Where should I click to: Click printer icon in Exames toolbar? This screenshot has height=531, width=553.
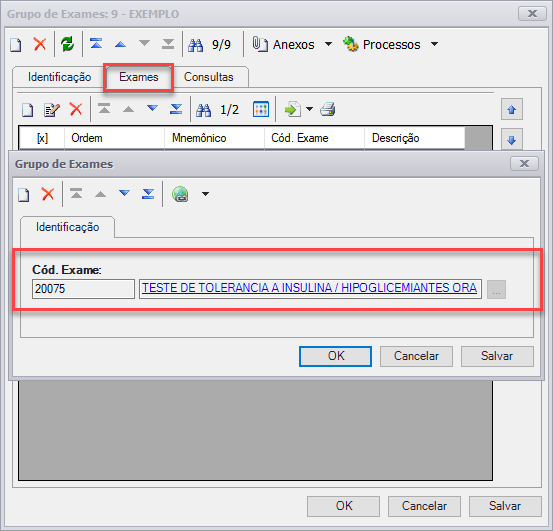[328, 109]
